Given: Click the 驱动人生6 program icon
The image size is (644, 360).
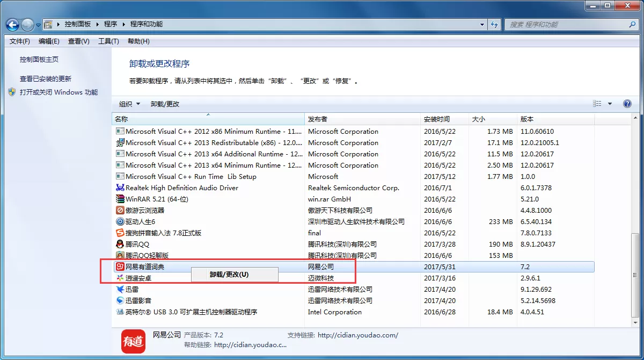Looking at the screenshot, I should point(120,222).
